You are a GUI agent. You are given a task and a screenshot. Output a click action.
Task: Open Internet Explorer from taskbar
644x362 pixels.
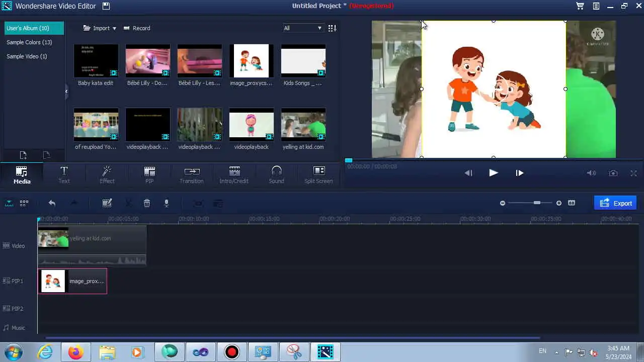coord(45,352)
